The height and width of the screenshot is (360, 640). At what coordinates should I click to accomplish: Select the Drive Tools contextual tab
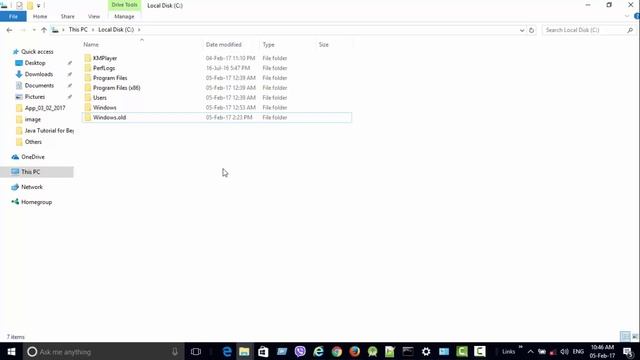[124, 5]
